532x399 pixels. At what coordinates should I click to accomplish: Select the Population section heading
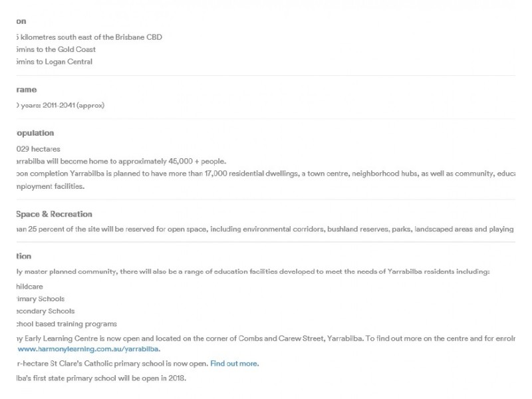coord(35,133)
